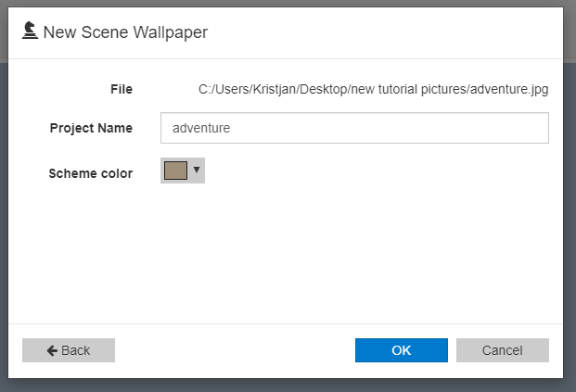
Task: Expand the Scheme color dropdown arrow
Action: tap(197, 170)
